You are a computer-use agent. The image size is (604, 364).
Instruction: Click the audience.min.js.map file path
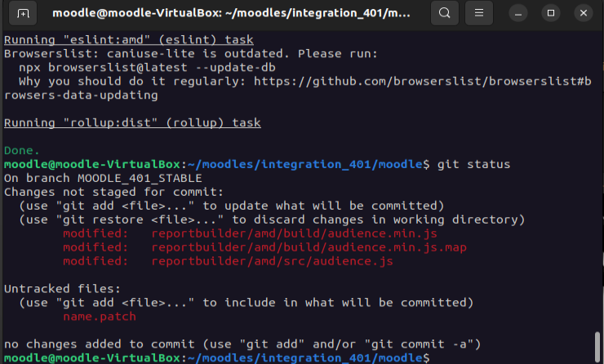pos(309,247)
